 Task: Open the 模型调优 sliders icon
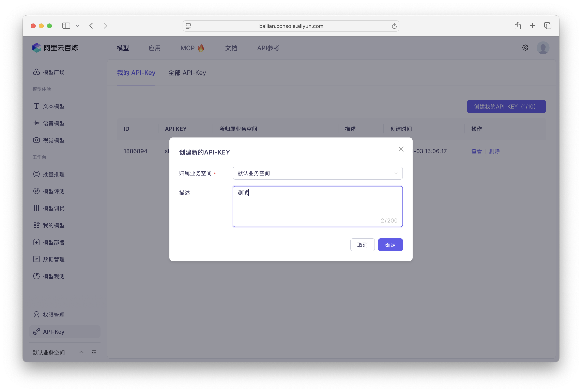click(x=36, y=208)
